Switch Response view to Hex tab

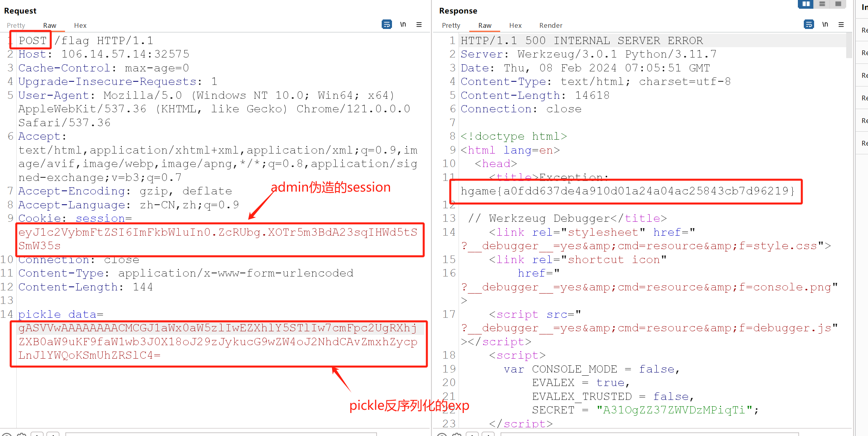click(515, 25)
